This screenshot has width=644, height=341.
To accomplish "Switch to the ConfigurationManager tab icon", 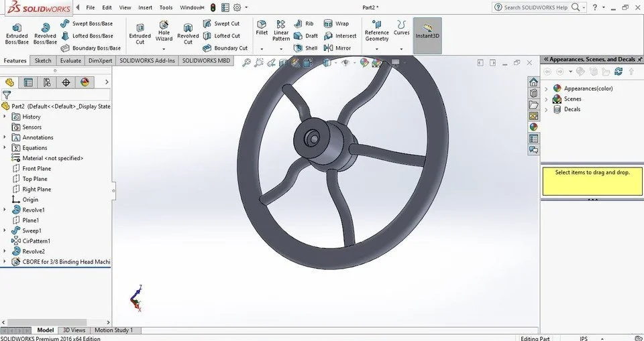I will (x=47, y=82).
